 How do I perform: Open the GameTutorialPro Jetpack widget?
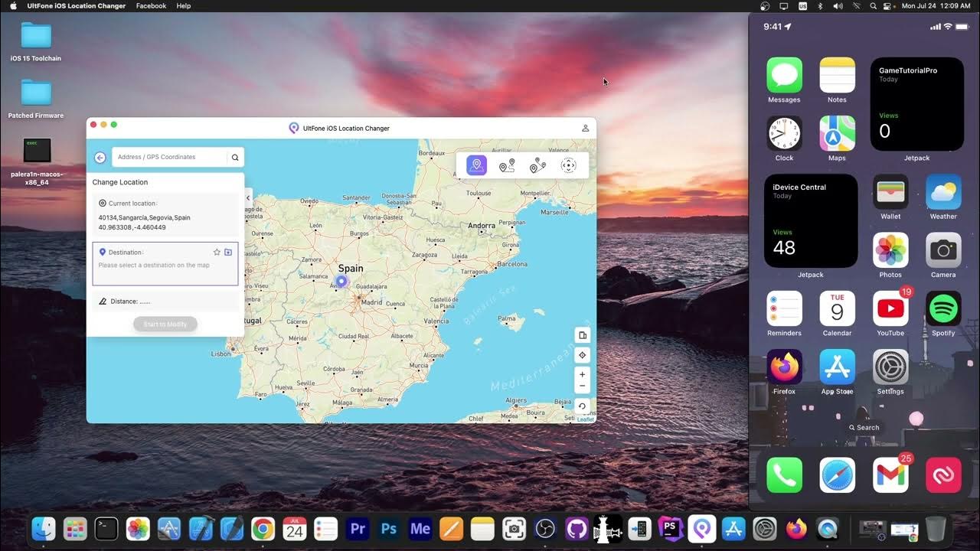(x=916, y=104)
